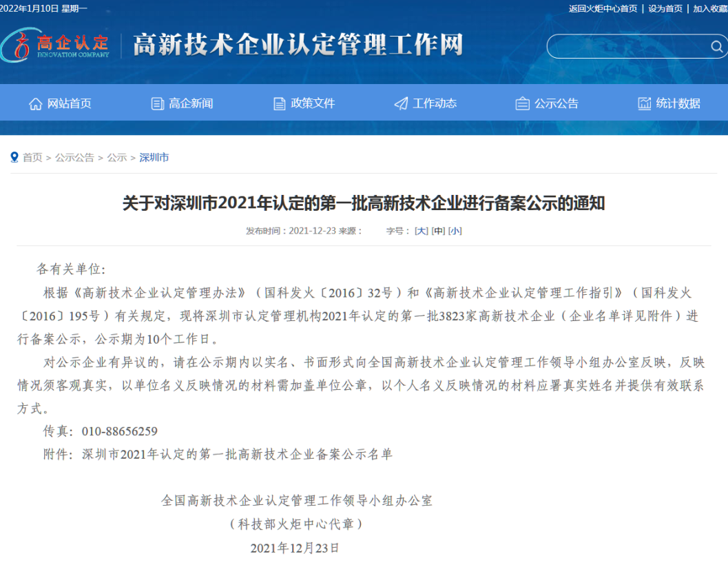Click the attachment 深圳市2021年认定的第一批高新技术企业备案公示名单
Screen dimensions: 728x567
click(237, 454)
